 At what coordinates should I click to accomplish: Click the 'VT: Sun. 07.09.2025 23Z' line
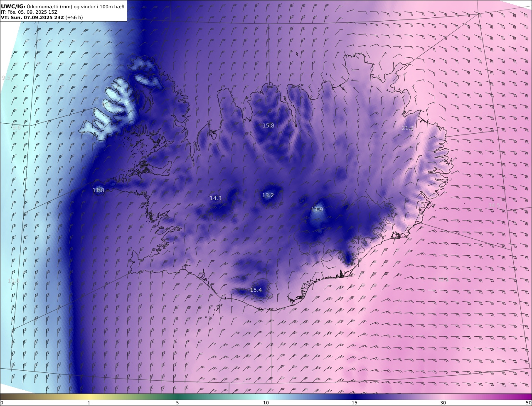[x=42, y=17]
